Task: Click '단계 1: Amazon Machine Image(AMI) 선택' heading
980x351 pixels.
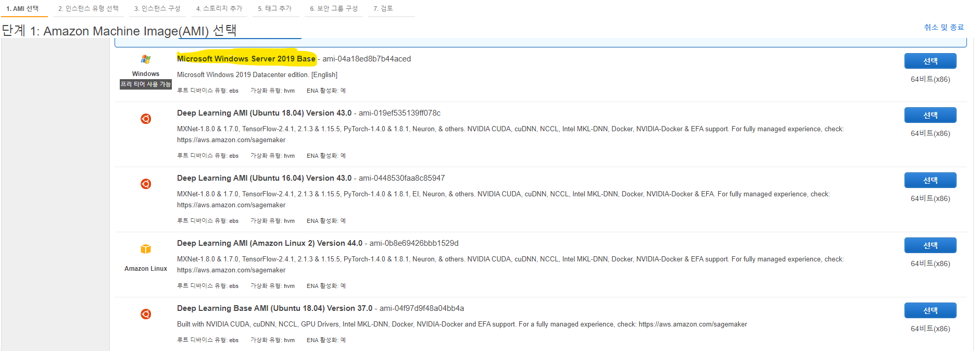Action: [119, 31]
